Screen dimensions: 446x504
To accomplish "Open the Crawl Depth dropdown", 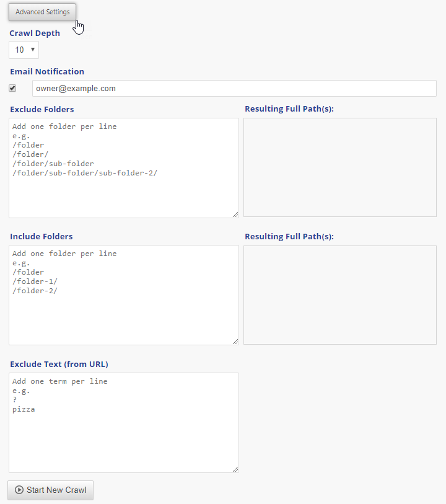I will coord(24,50).
